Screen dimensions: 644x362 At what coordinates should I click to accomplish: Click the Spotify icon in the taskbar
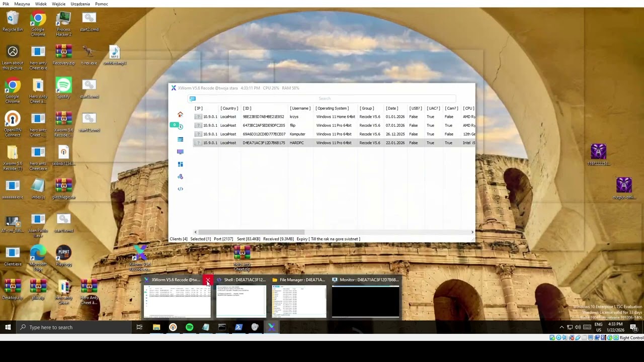coord(189,327)
